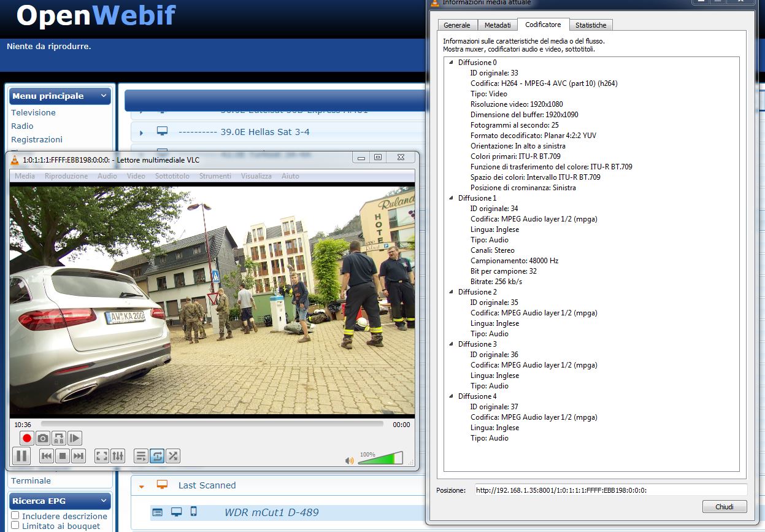This screenshot has width=765, height=532.
Task: Click the orange monitor icon beside Last Scanned
Action: tap(162, 485)
